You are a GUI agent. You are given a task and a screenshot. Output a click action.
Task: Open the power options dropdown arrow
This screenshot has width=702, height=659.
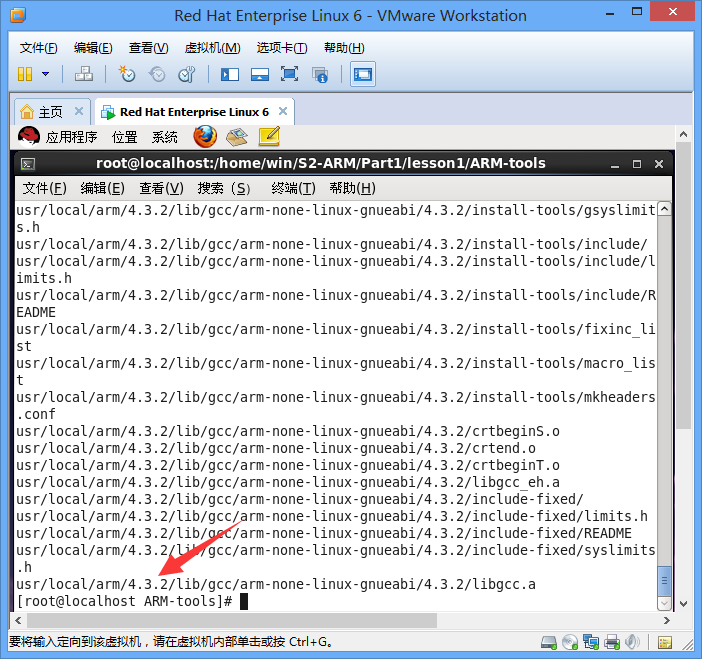pyautogui.click(x=45, y=74)
